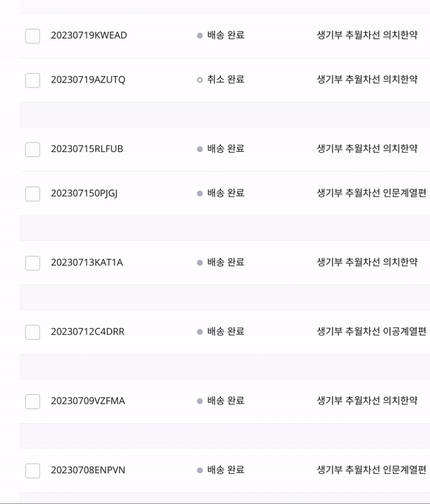Mark the checkbox for order 20230713KAT1A
This screenshot has width=430, height=504.
[x=32, y=263]
